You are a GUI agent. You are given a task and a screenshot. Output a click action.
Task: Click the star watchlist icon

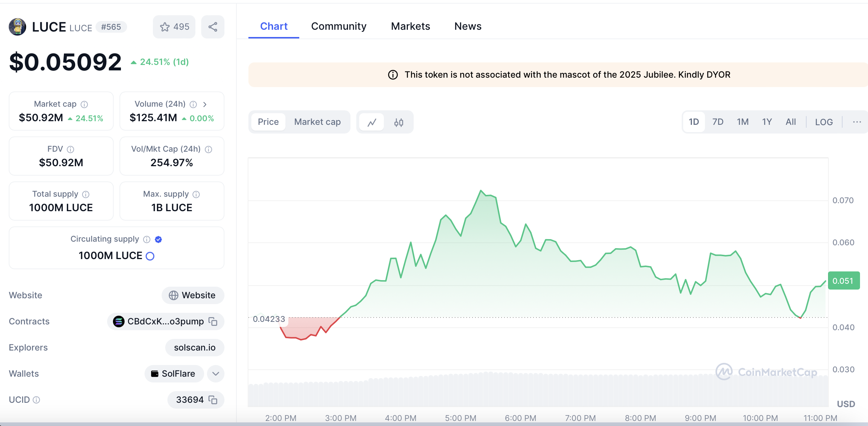pos(165,27)
